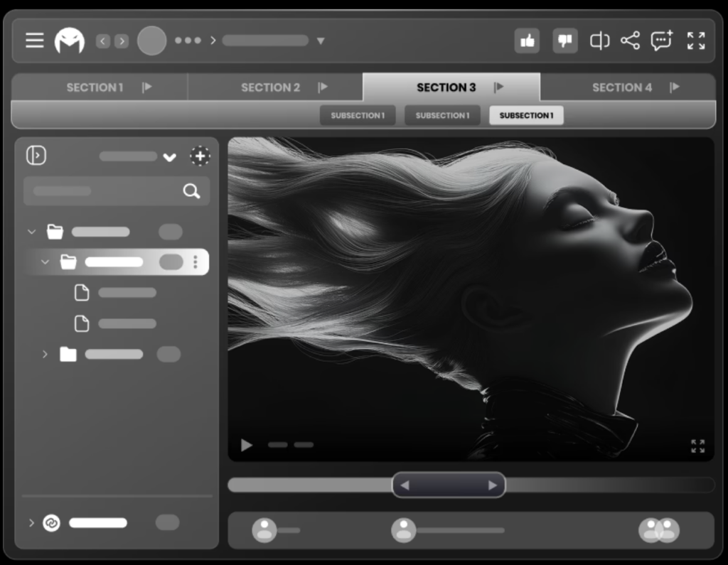Toggle the sidebar collapse panel icon

click(36, 156)
